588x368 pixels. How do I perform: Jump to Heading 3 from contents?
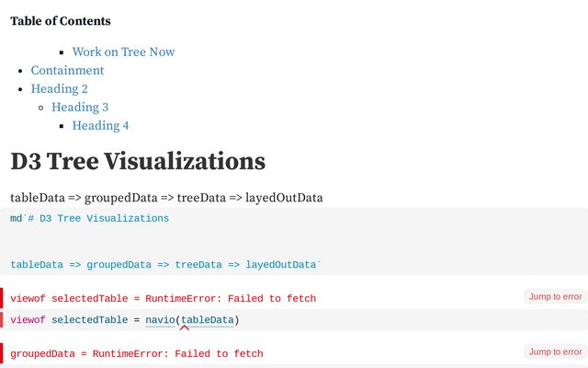tap(80, 108)
